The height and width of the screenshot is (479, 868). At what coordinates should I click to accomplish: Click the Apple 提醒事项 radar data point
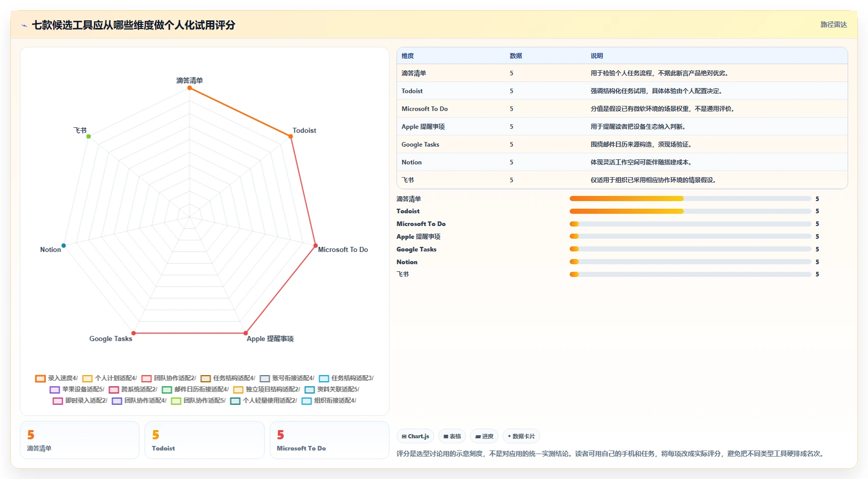[245, 333]
